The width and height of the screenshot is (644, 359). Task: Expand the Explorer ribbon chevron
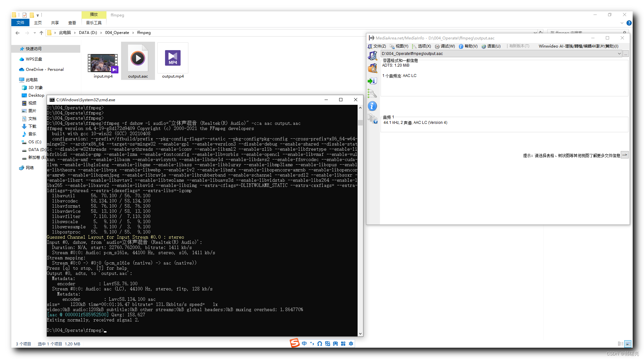[622, 23]
